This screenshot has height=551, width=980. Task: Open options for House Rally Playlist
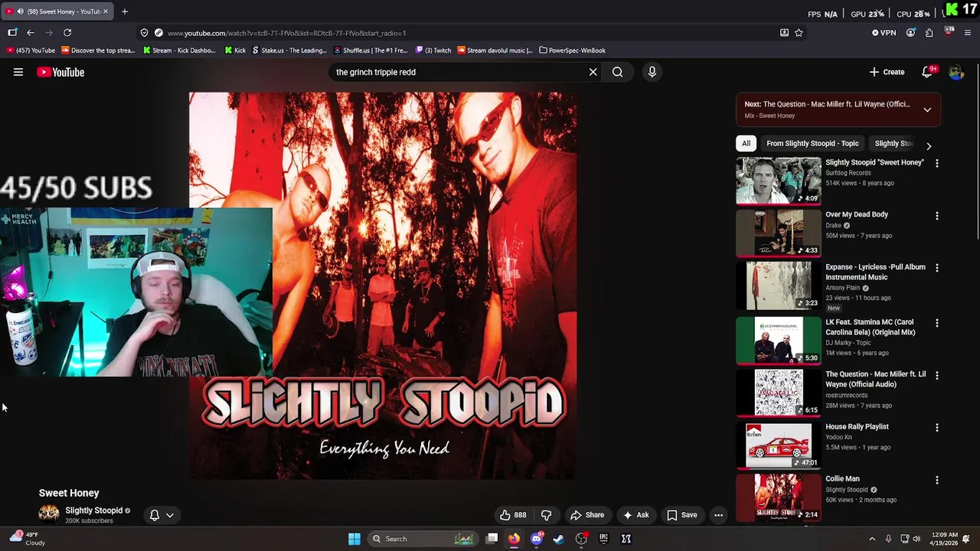point(936,427)
